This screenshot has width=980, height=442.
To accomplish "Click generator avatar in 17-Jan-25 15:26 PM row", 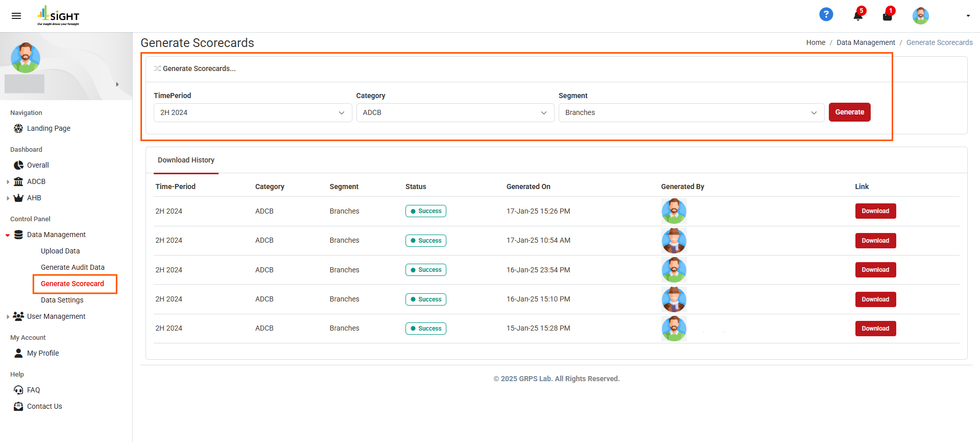I will coord(674,211).
